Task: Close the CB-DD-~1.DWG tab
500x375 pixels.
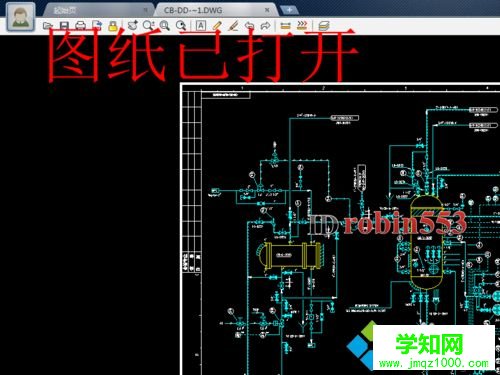Action: tap(267, 10)
